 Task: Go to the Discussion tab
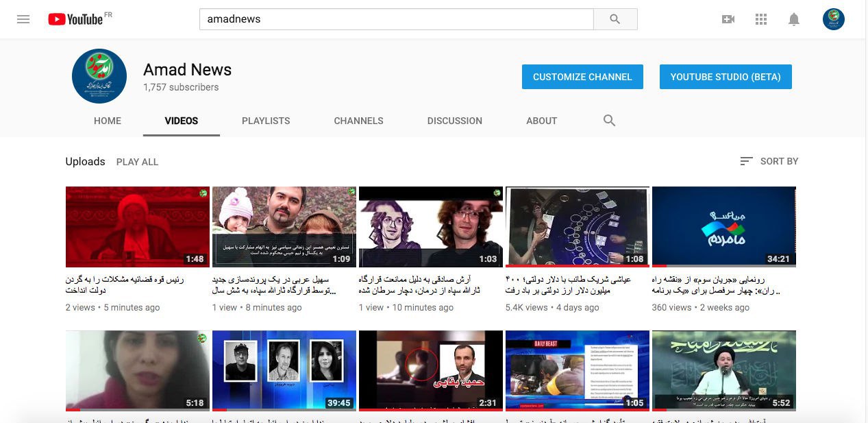tap(454, 121)
